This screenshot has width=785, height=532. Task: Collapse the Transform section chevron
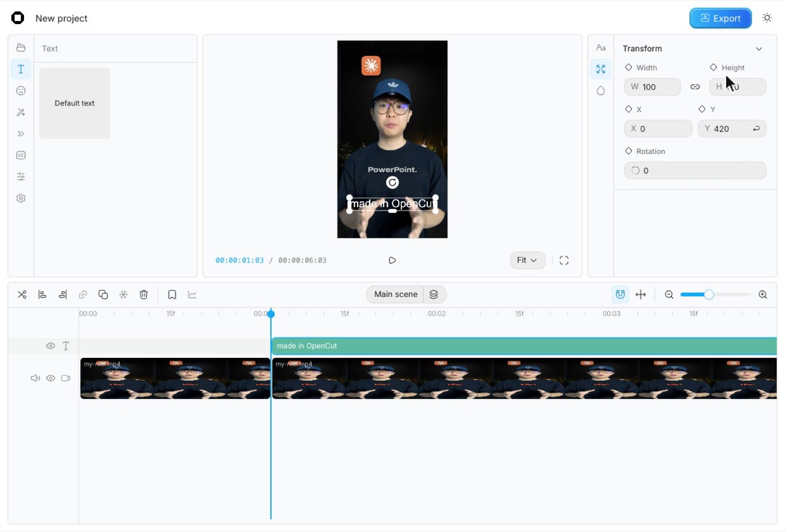click(x=759, y=49)
